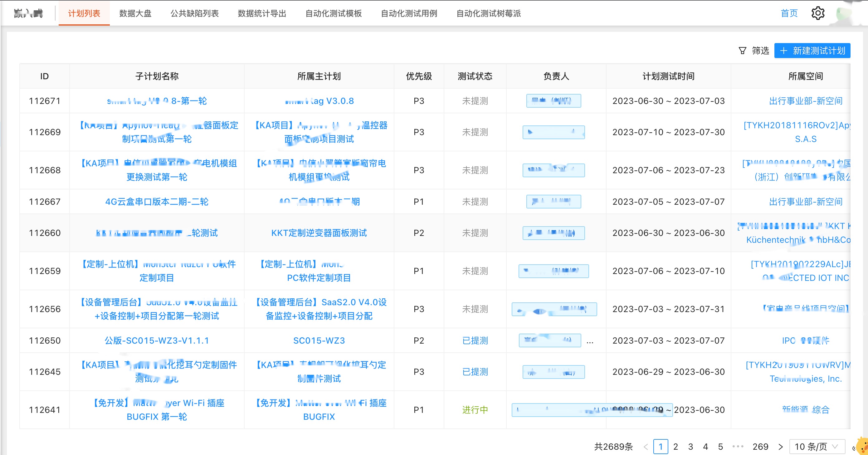Open the IPC space link in row 112650
The width and height of the screenshot is (868, 455).
(x=806, y=341)
